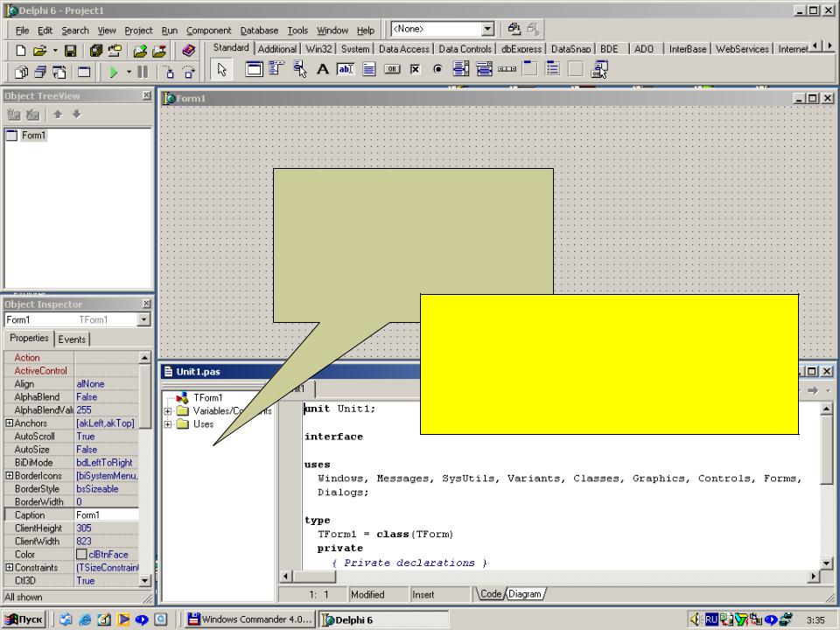Select the Label component (letter A)
Image resolution: width=840 pixels, height=630 pixels.
(323, 68)
